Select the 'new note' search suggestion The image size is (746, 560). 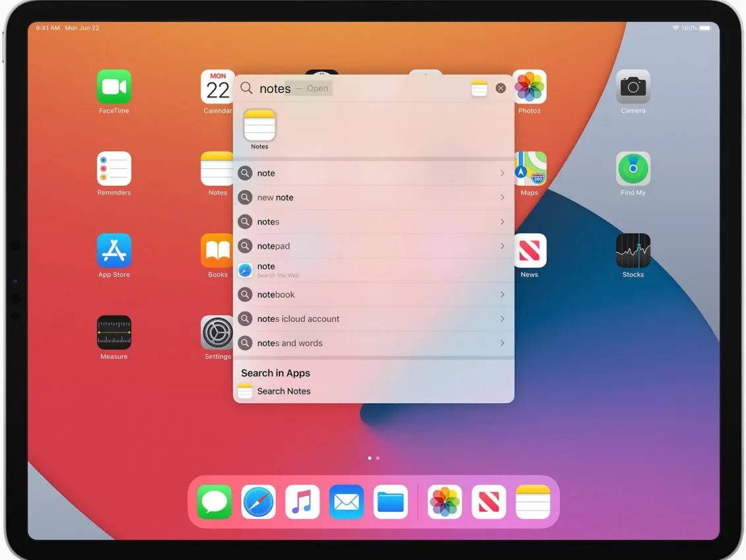coord(374,197)
